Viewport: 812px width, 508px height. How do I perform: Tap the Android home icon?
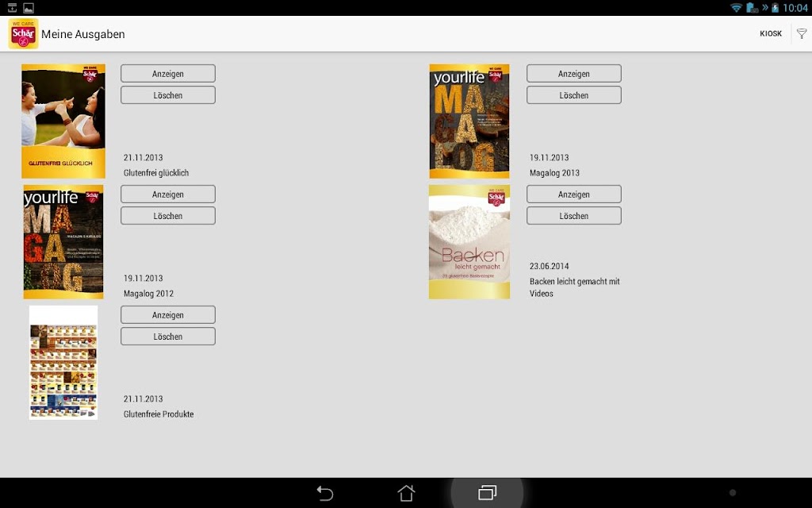[406, 492]
